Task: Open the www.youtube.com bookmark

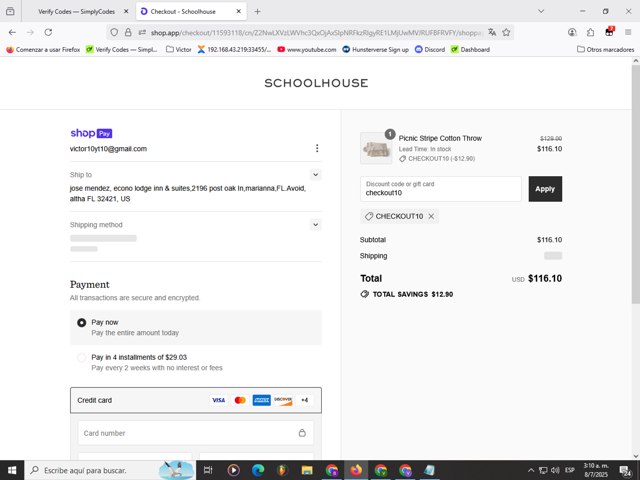Action: tap(307, 49)
